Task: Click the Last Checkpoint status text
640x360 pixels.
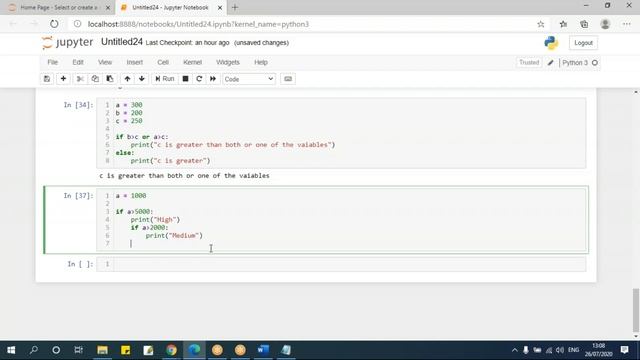Action: (x=187, y=43)
